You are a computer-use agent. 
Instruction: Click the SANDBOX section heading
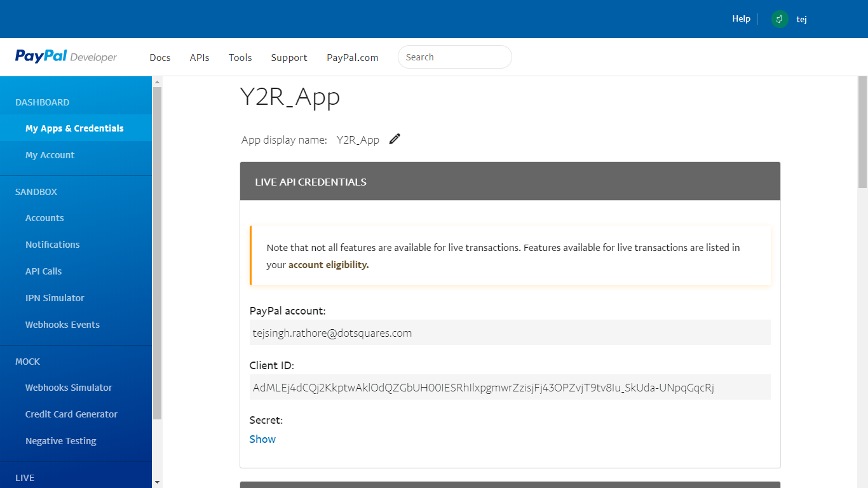click(36, 192)
